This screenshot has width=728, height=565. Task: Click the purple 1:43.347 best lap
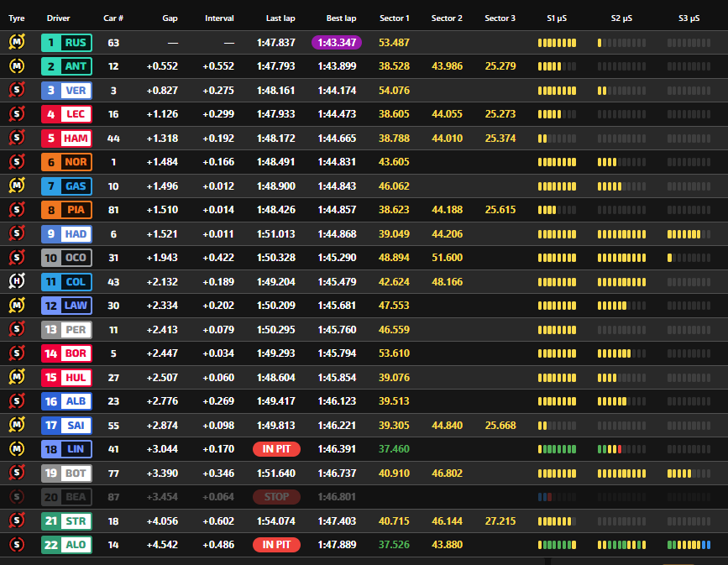(x=337, y=43)
